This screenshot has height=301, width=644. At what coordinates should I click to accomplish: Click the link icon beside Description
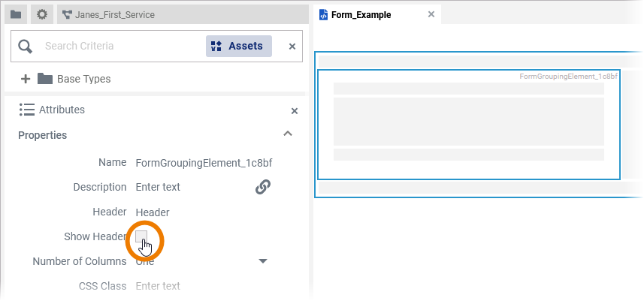point(263,187)
